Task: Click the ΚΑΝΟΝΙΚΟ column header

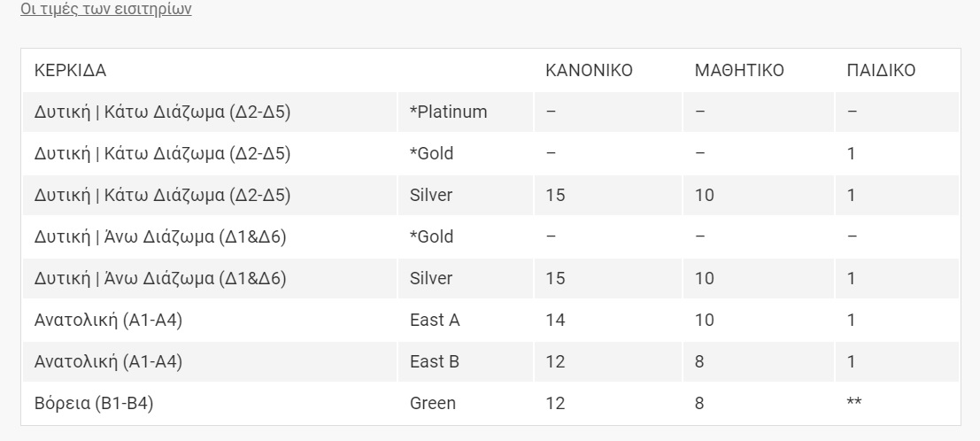Action: point(589,71)
